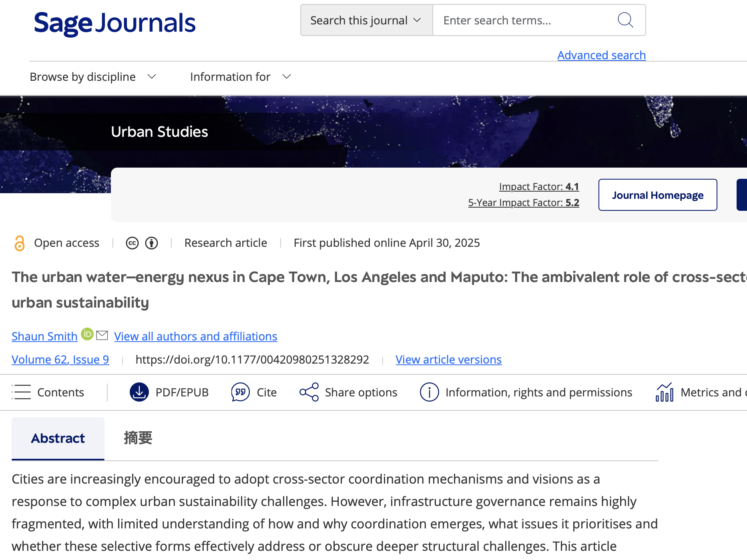Click the Share options icon
The image size is (747, 560).
[x=309, y=392]
